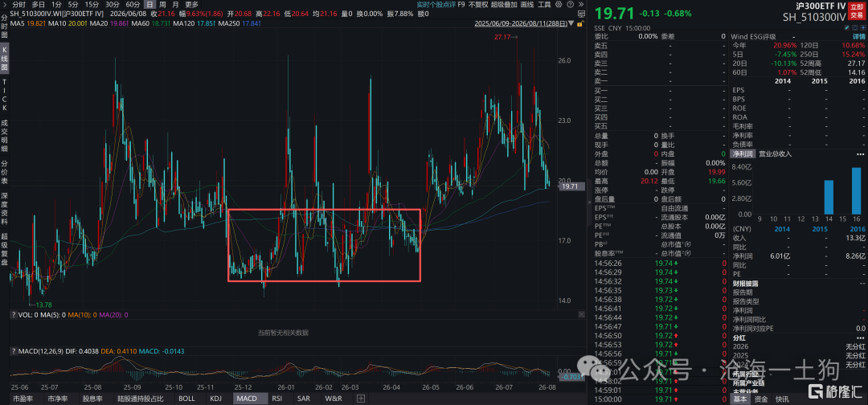Viewport: 868px width, 405px height.
Task: Add a new indicator tab with plus icon
Action: tap(361, 398)
